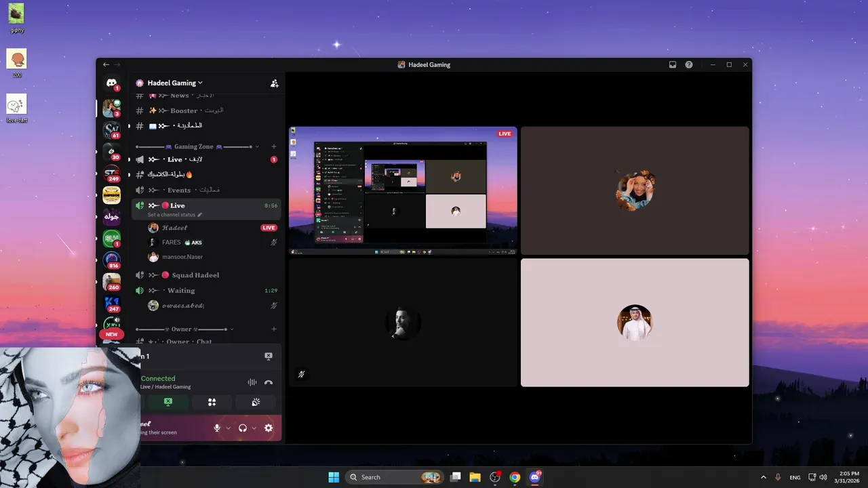Click the invite people icon beside server name
Image resolution: width=868 pixels, height=488 pixels.
(x=274, y=83)
